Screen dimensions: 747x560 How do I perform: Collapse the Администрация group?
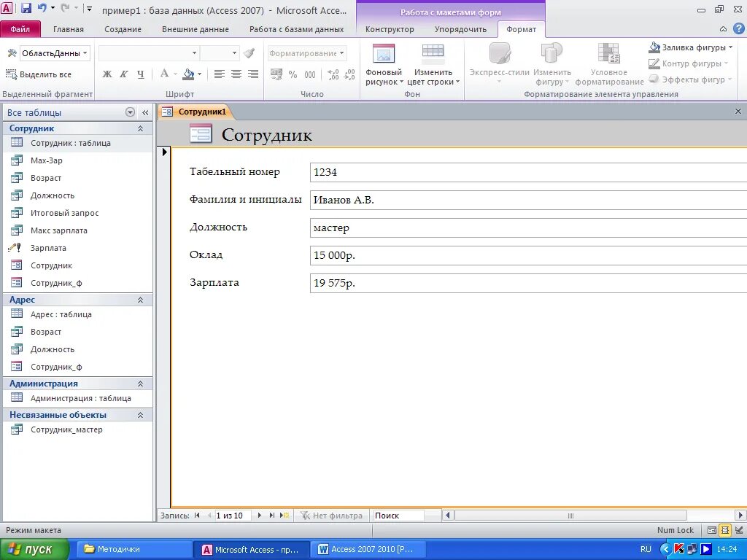click(x=141, y=384)
